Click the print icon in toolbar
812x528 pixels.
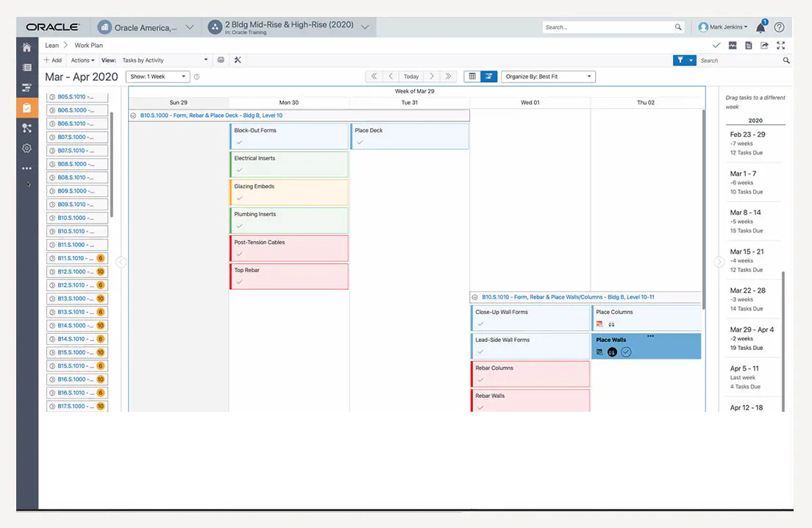(221, 60)
